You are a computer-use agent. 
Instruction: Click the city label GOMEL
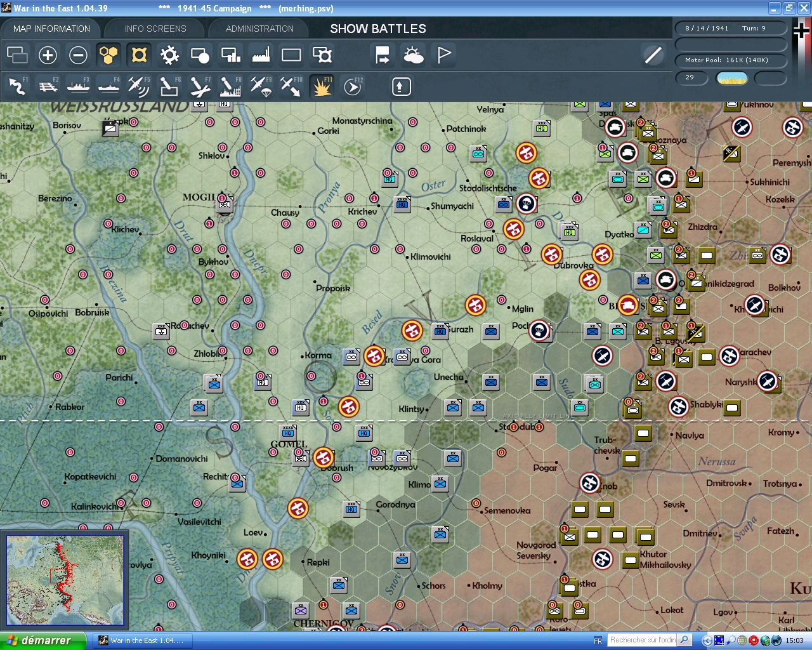point(289,444)
